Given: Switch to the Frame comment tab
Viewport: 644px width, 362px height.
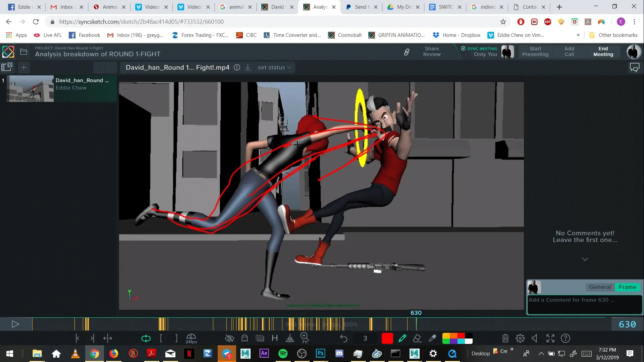Looking at the screenshot, I should 627,287.
